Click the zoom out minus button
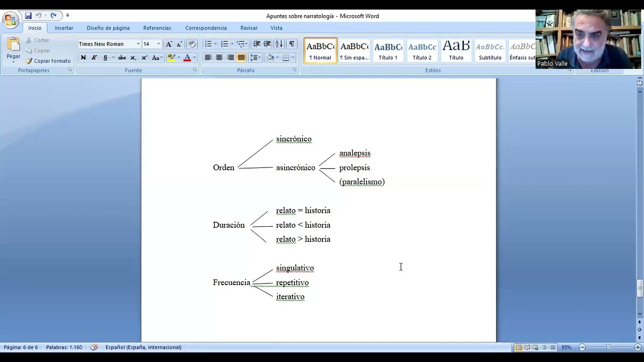The width and height of the screenshot is (644, 362). point(582,347)
